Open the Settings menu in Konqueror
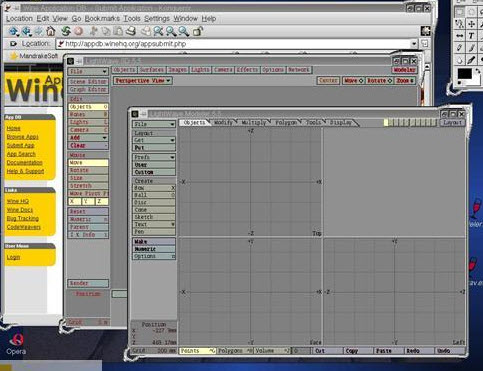This screenshot has height=371, width=483. coord(157,19)
